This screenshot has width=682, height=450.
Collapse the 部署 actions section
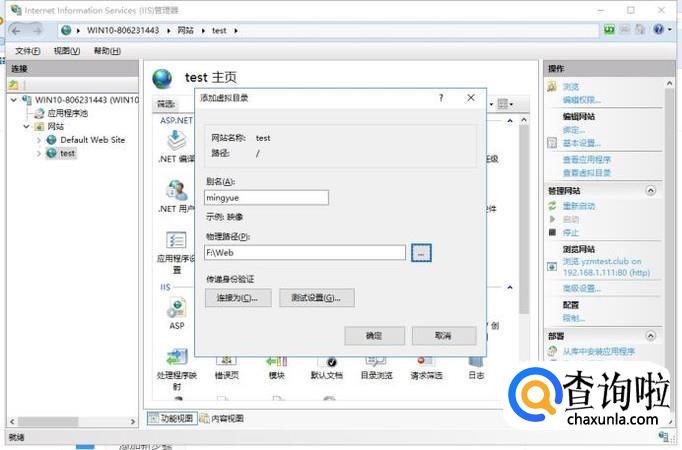pos(651,336)
